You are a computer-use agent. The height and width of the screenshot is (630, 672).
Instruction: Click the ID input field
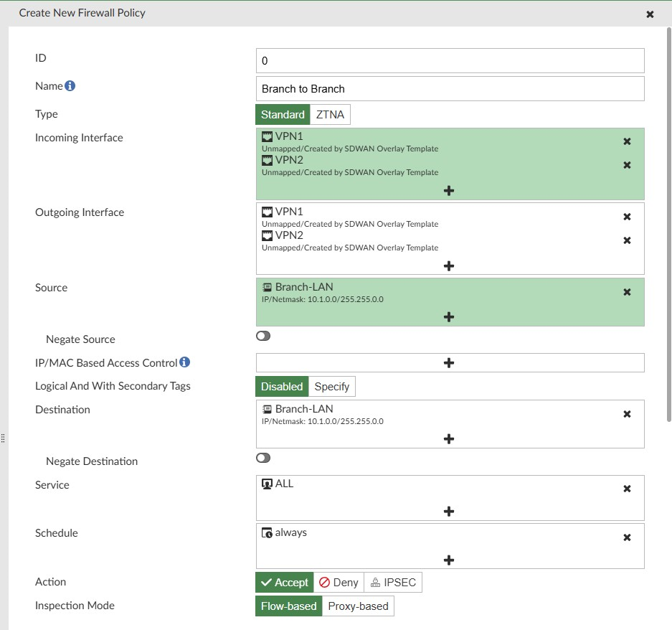point(449,60)
